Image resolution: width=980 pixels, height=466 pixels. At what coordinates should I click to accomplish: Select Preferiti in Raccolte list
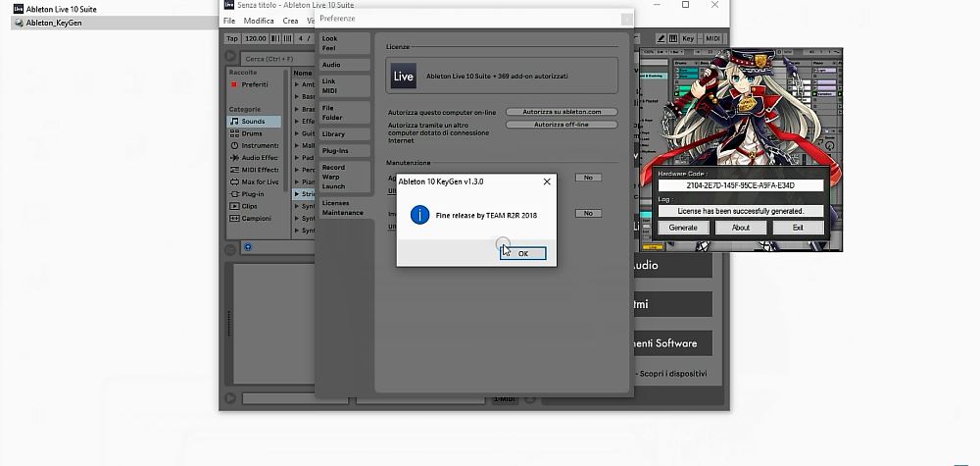[x=255, y=84]
